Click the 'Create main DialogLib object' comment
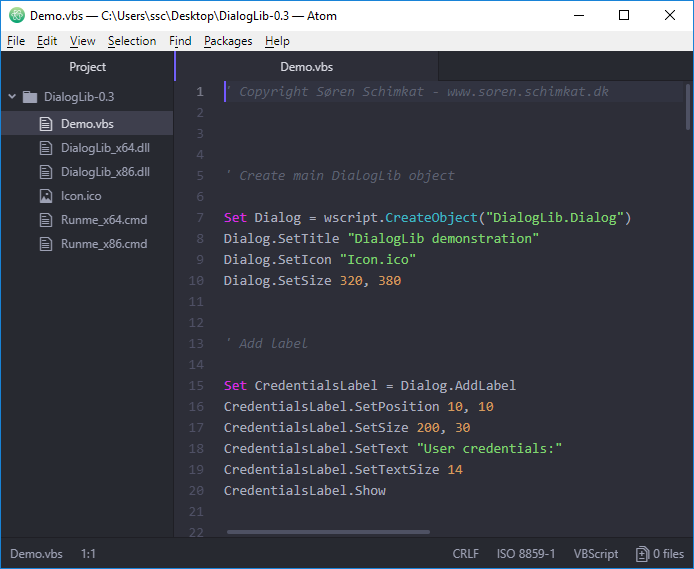Image resolution: width=694 pixels, height=569 pixels. point(340,176)
